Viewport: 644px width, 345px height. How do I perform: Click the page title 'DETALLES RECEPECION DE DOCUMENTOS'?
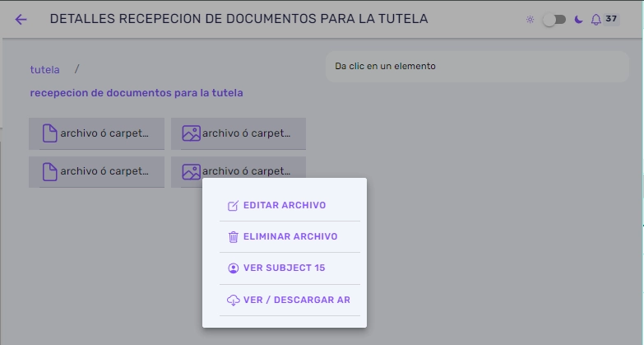pyautogui.click(x=239, y=19)
